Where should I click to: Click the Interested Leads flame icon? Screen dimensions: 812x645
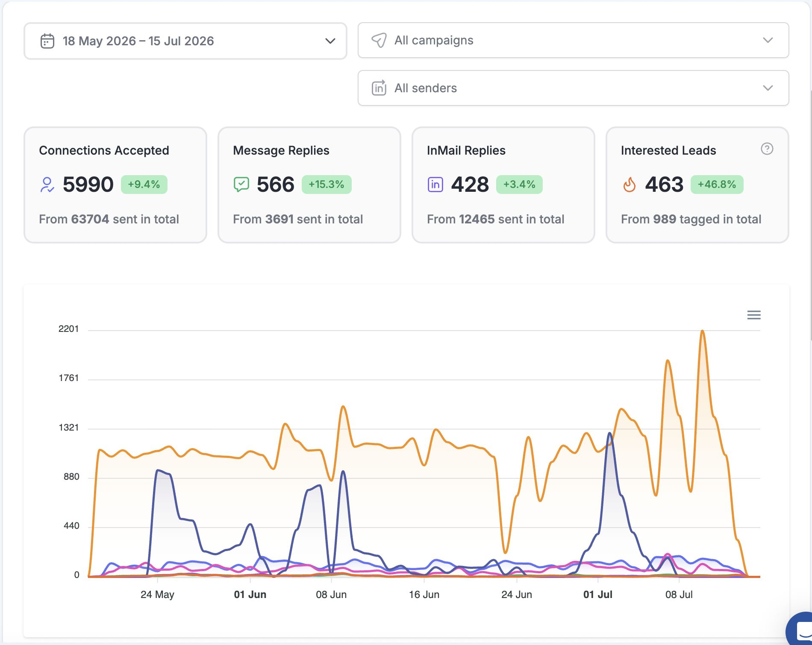click(629, 185)
